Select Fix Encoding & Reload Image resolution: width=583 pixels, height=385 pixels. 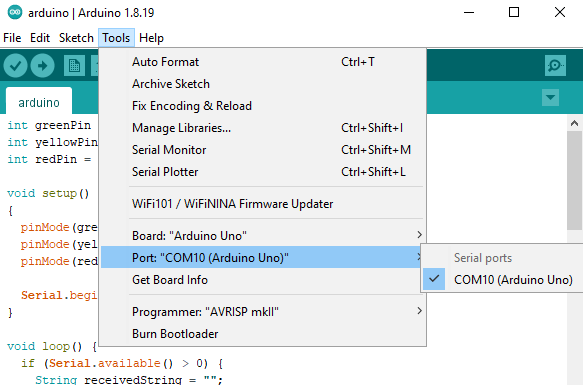tap(263, 106)
